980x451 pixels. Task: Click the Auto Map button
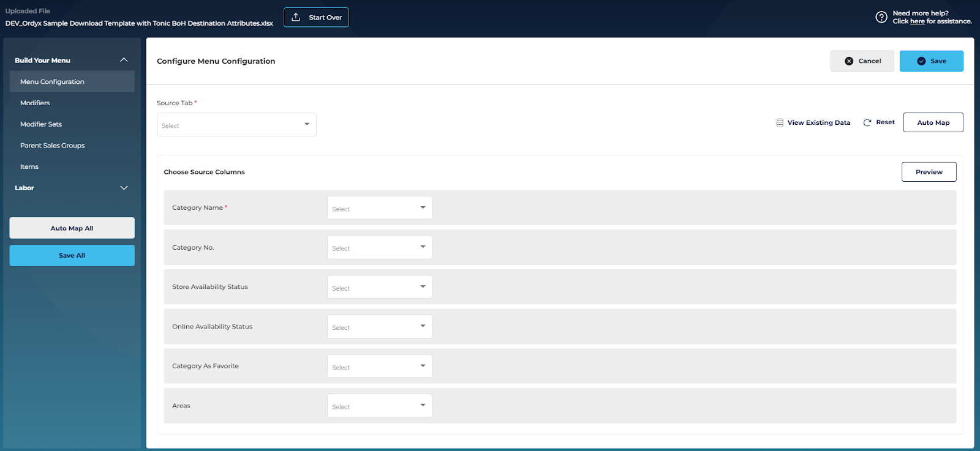(933, 122)
